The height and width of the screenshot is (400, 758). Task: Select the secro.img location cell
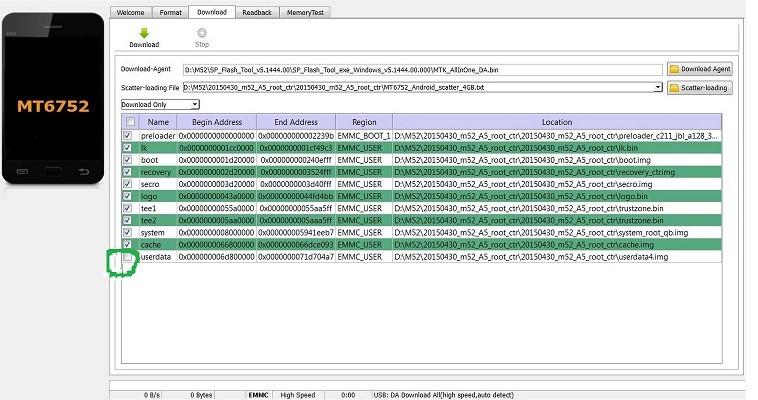tap(557, 184)
